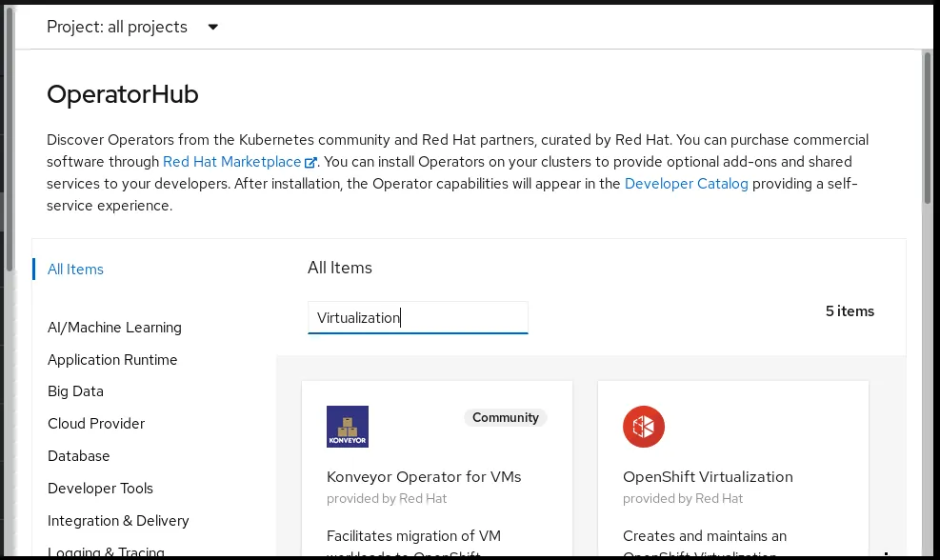
Task: Select the Logging & Tracing category
Action: (106, 552)
